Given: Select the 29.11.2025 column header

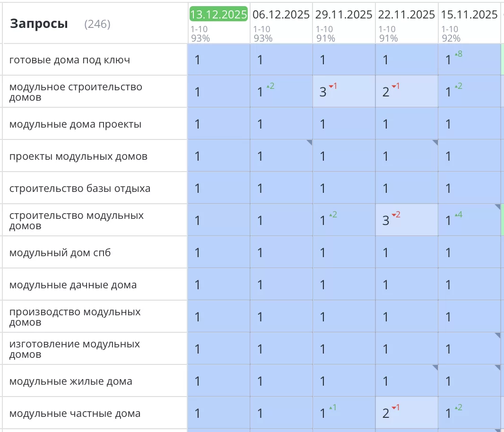Looking at the screenshot, I should pyautogui.click(x=344, y=15).
